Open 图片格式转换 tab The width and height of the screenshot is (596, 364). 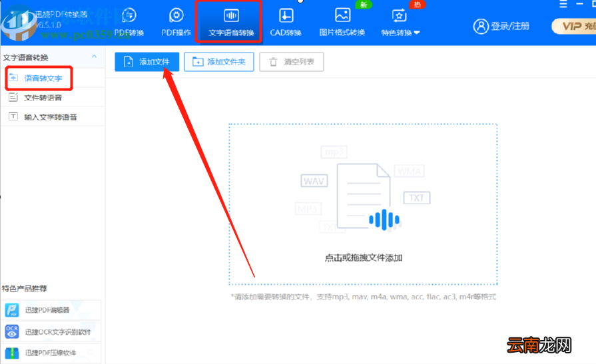coord(342,23)
